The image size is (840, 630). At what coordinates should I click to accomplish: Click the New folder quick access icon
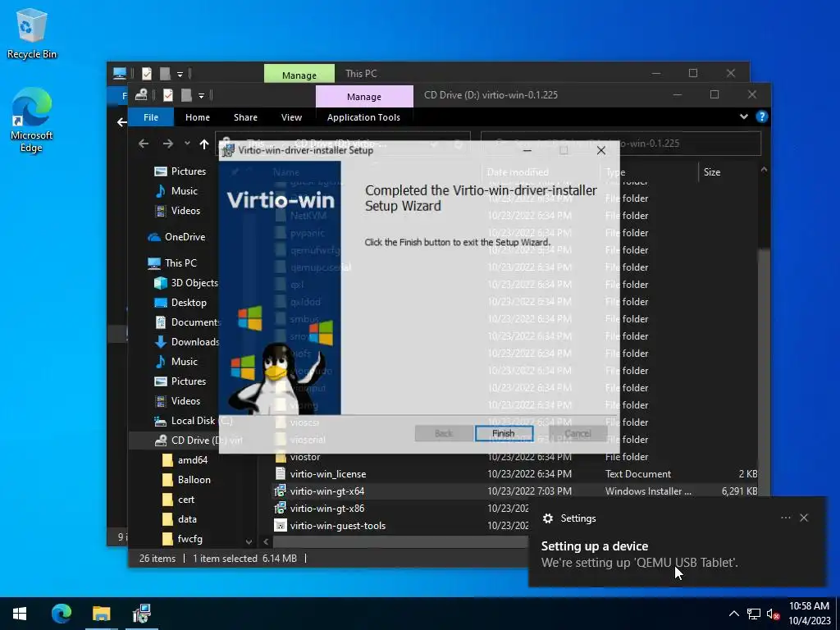[x=186, y=95]
